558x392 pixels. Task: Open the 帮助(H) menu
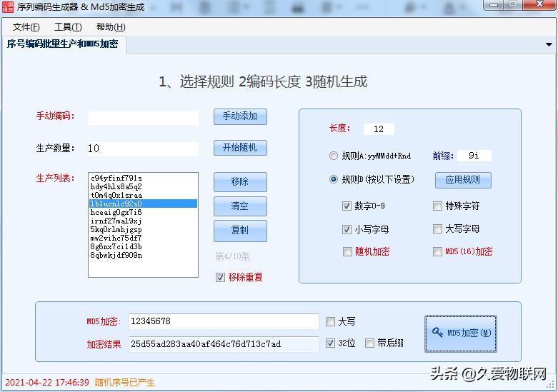[111, 27]
